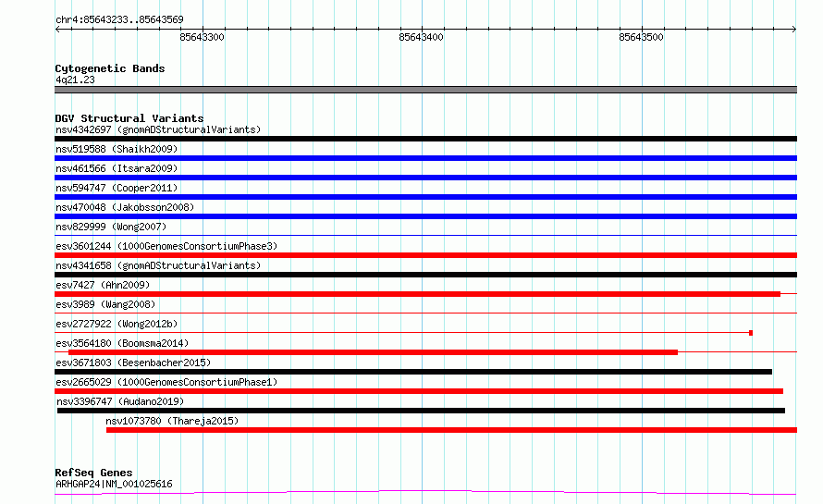Viewport: 823px width, 504px height.
Task: Click the 4q21.23 band label
Action: [x=75, y=80]
